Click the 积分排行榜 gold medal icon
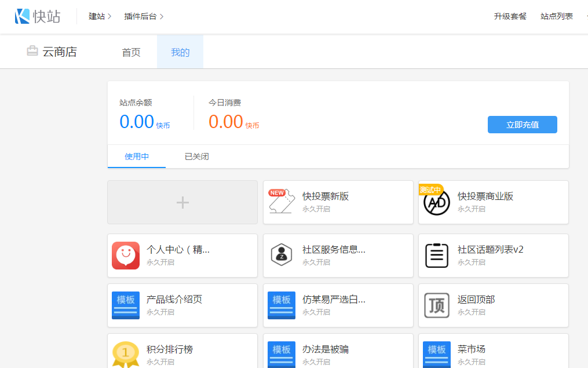Screen dimensions: 588x368 (x=126, y=354)
